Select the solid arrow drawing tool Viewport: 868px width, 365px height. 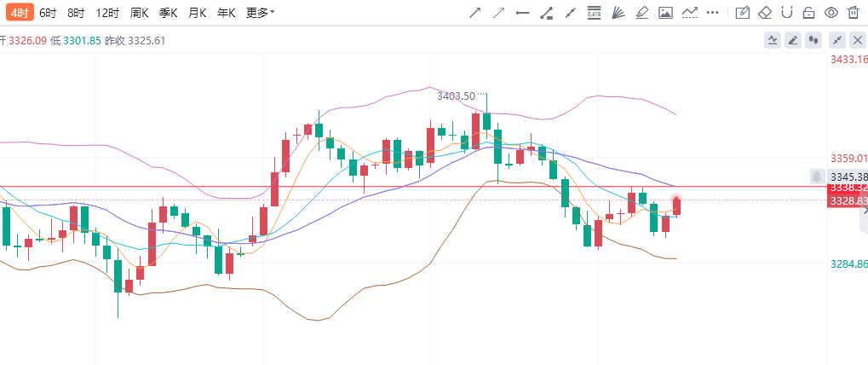coord(475,13)
